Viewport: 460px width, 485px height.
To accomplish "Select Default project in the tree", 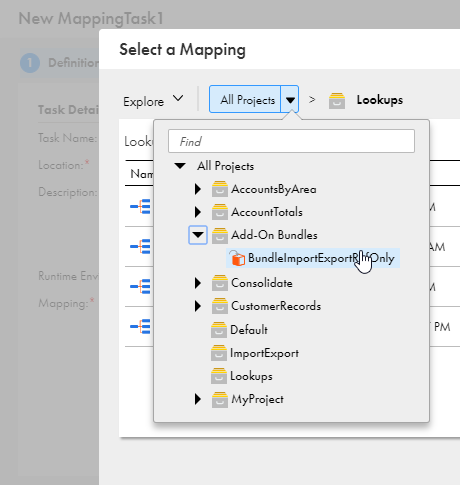I will (x=249, y=330).
